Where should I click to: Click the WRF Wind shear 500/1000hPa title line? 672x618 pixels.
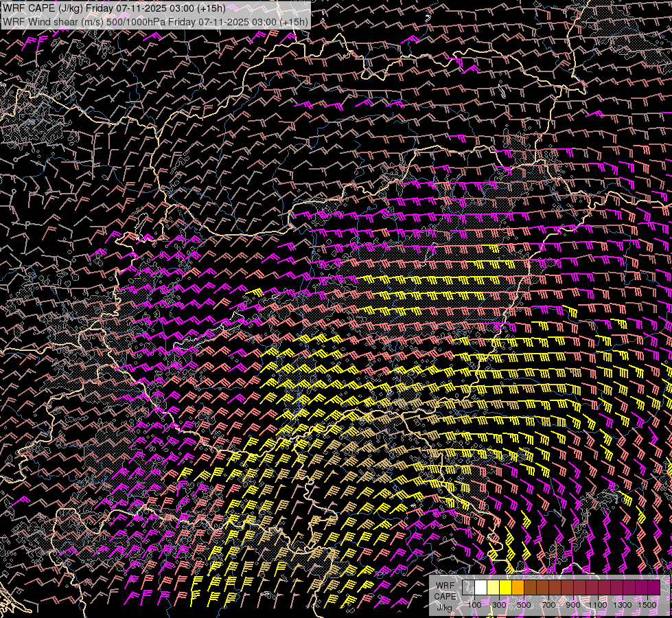[155, 21]
